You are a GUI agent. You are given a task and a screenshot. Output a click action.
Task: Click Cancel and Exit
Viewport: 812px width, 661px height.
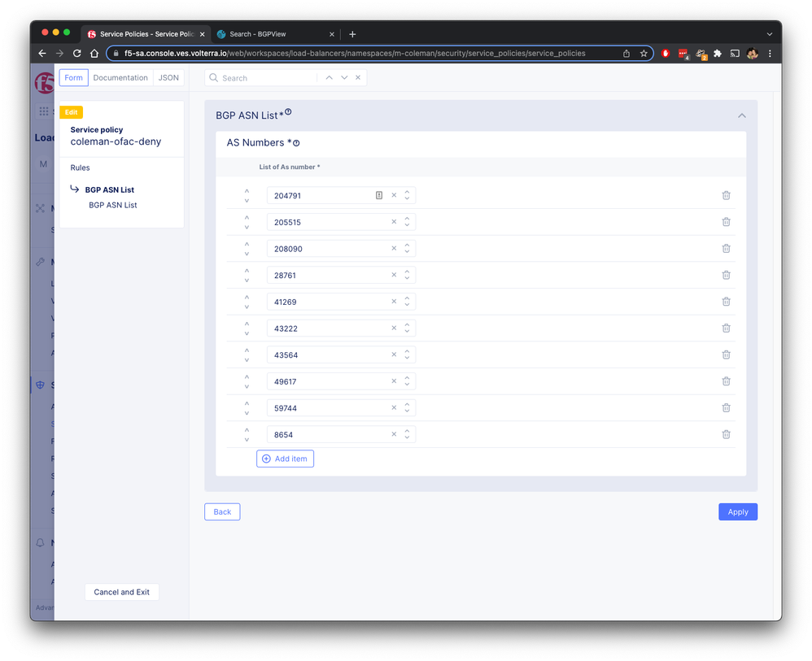(122, 592)
